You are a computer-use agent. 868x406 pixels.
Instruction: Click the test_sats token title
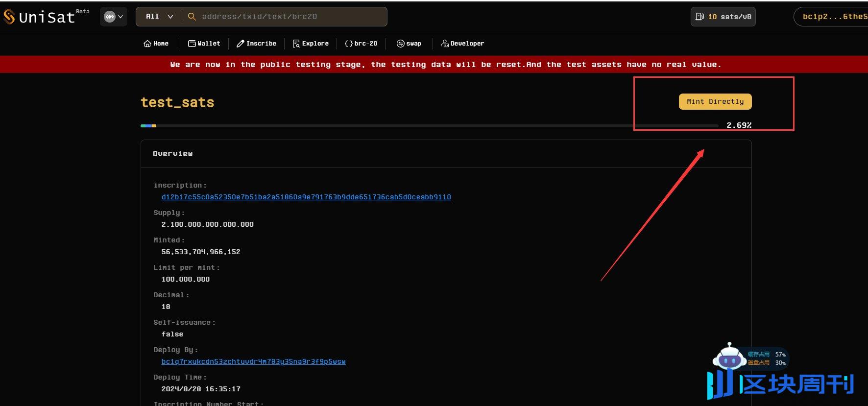pos(177,102)
